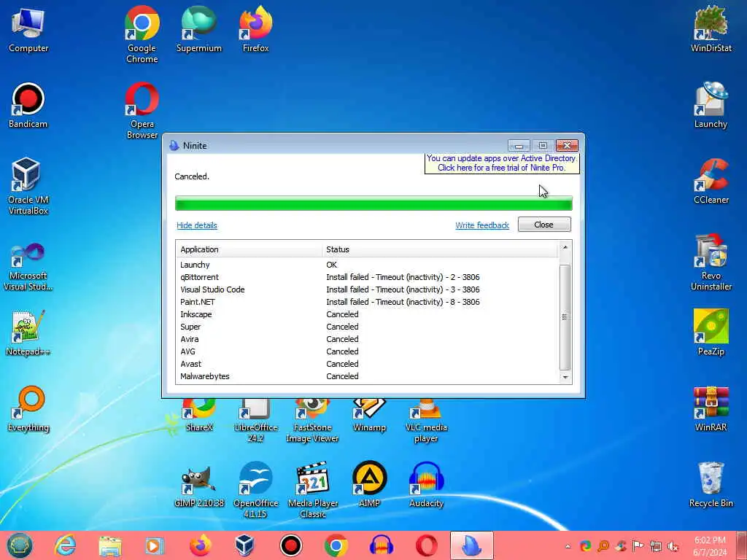Select the Media Player Classic shortcut
This screenshot has width=747, height=560.
point(312,489)
